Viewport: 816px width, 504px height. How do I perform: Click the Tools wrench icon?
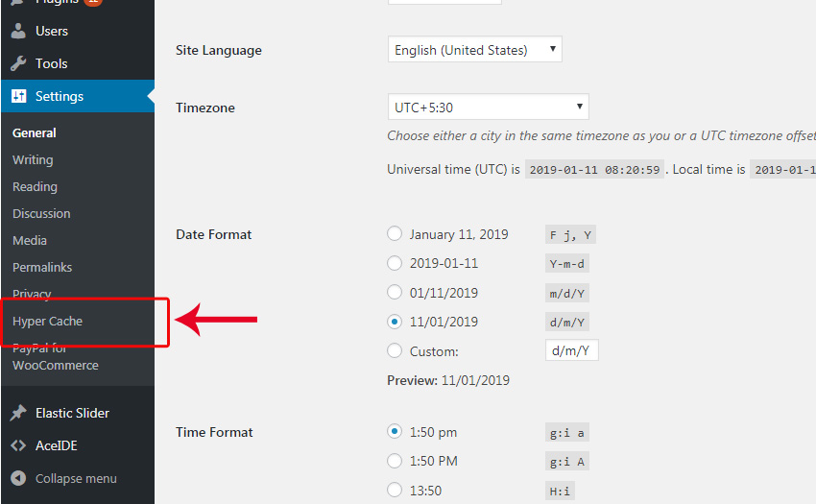18,63
